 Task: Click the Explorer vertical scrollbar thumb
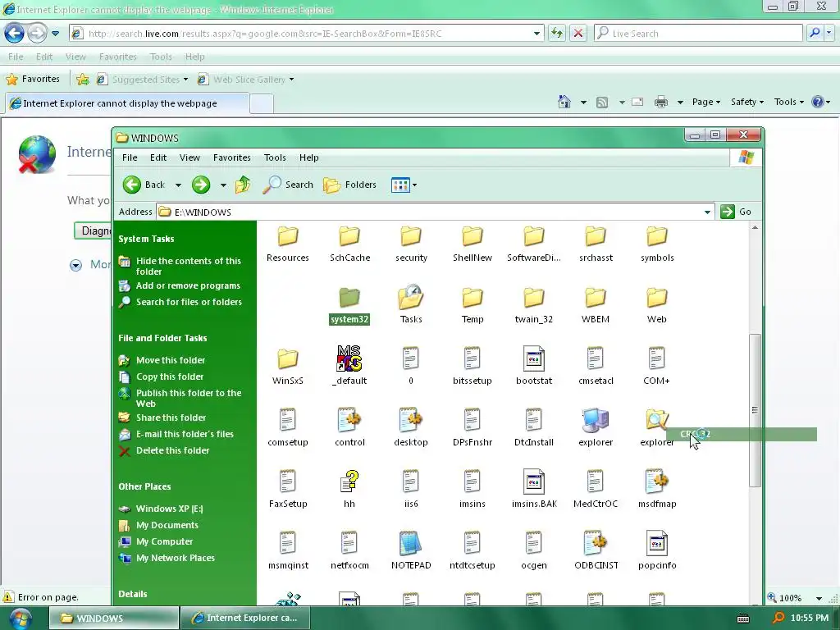pyautogui.click(x=755, y=410)
